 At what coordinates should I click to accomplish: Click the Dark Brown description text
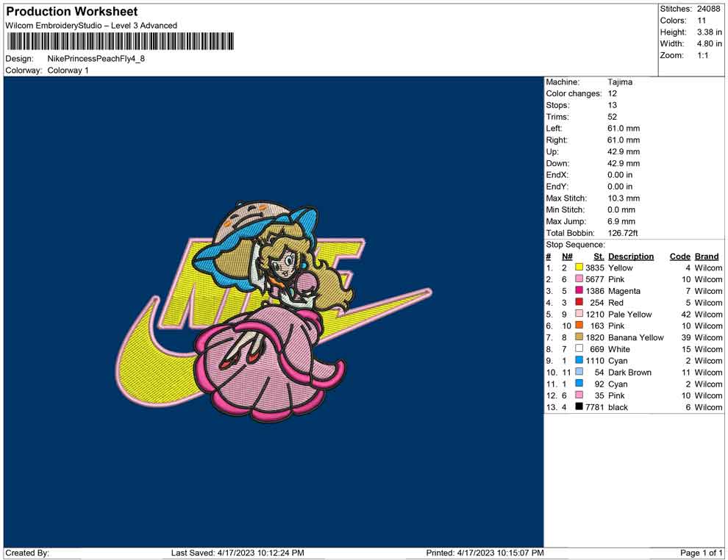coord(629,372)
